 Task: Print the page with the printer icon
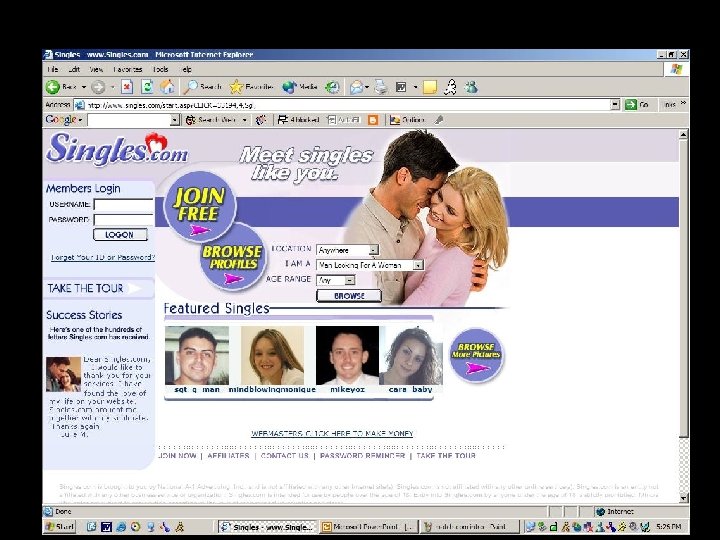pos(381,87)
